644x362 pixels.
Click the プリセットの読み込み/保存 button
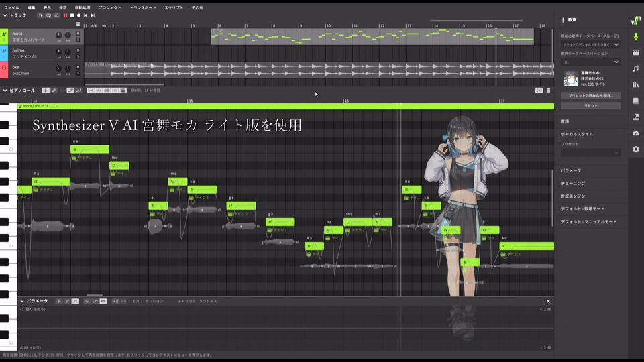590,96
